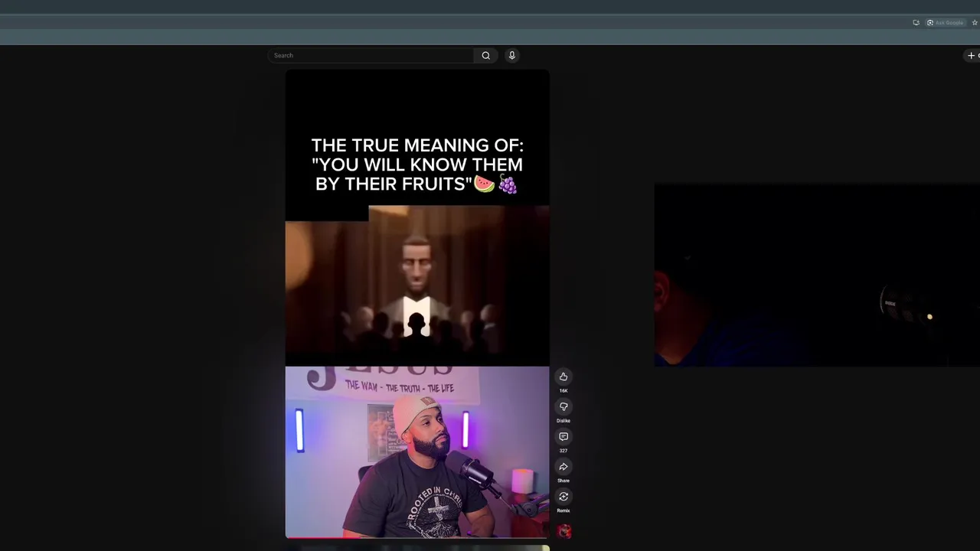The height and width of the screenshot is (551, 980).
Task: Click the install app icon in address bar
Action: (916, 23)
